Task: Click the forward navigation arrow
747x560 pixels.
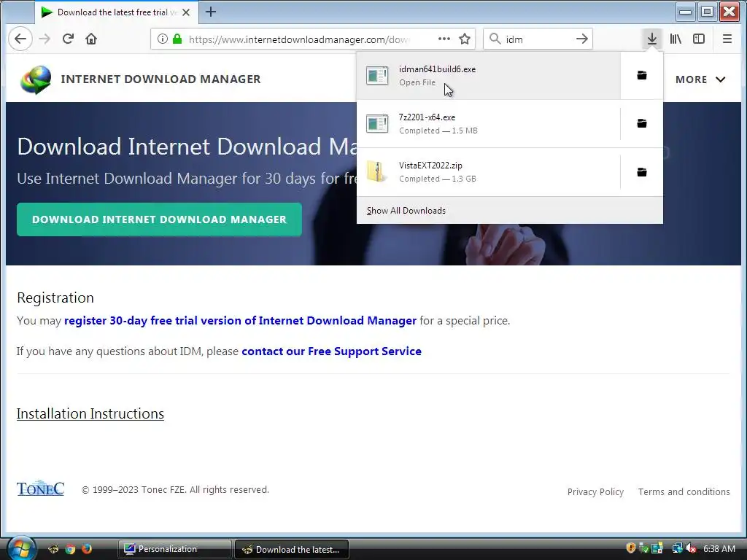Action: click(44, 39)
